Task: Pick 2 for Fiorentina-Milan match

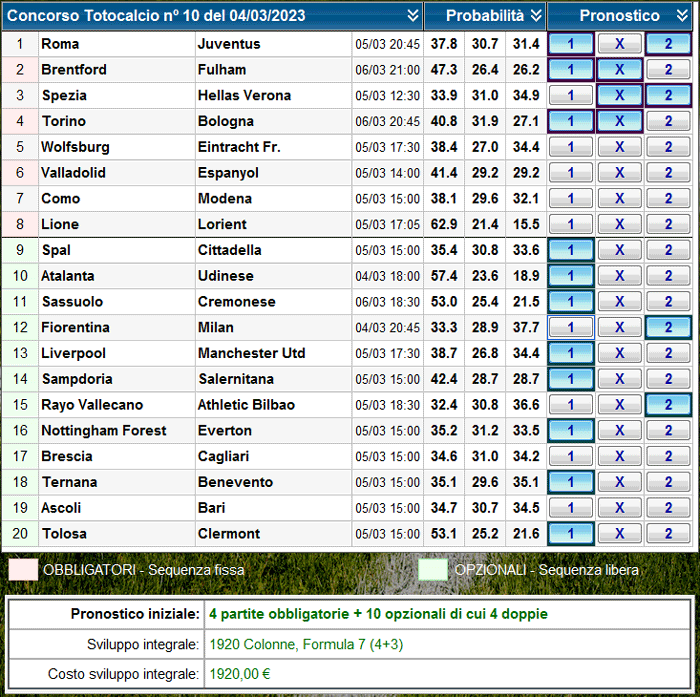Action: pyautogui.click(x=668, y=328)
